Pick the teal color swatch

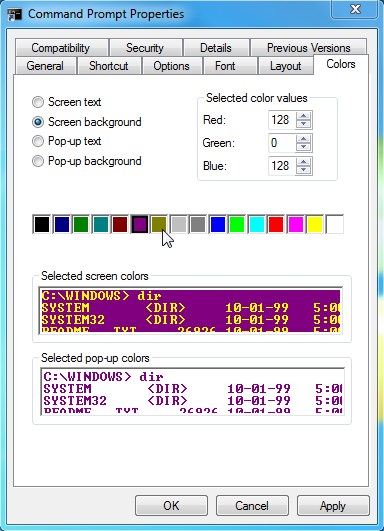[x=101, y=224]
